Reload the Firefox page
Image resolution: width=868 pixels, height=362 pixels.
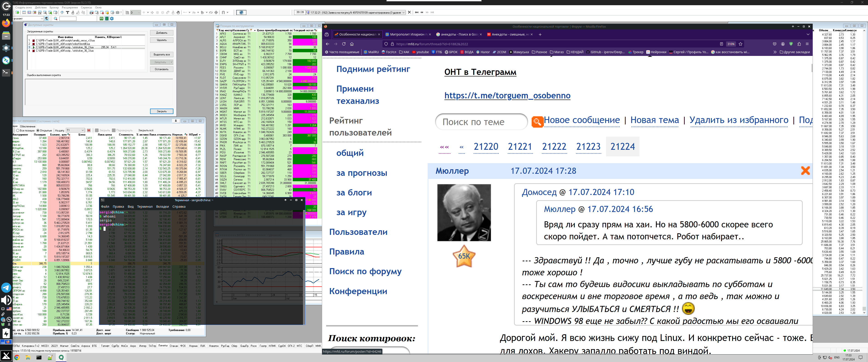(x=344, y=44)
